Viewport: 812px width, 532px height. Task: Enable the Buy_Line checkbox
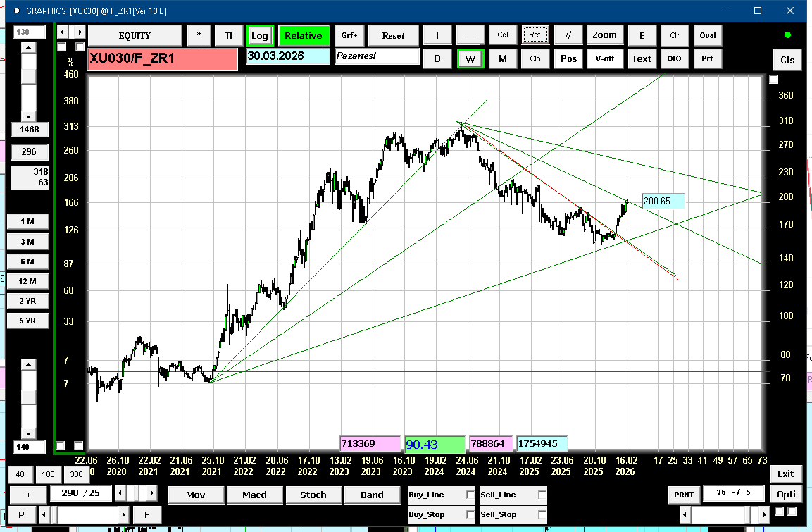pyautogui.click(x=470, y=495)
